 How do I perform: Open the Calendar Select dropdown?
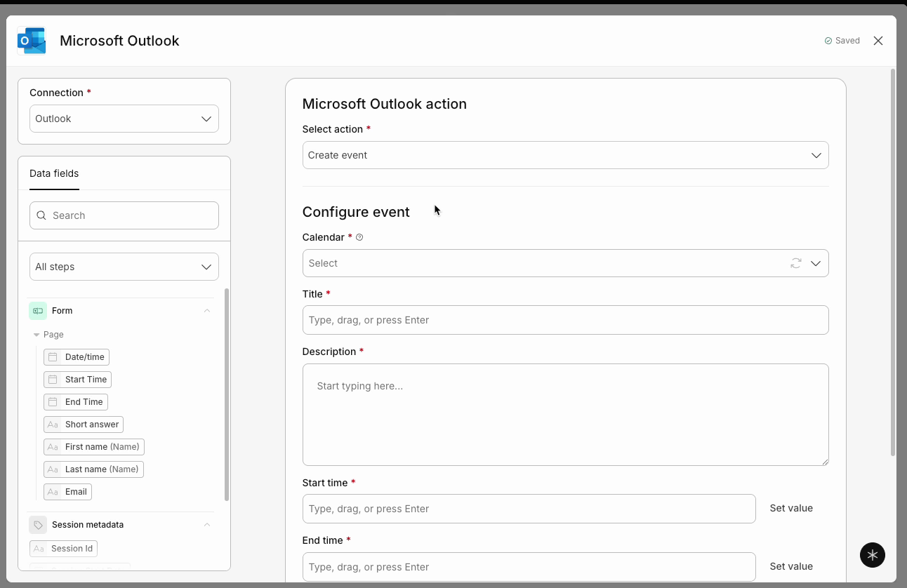(565, 263)
